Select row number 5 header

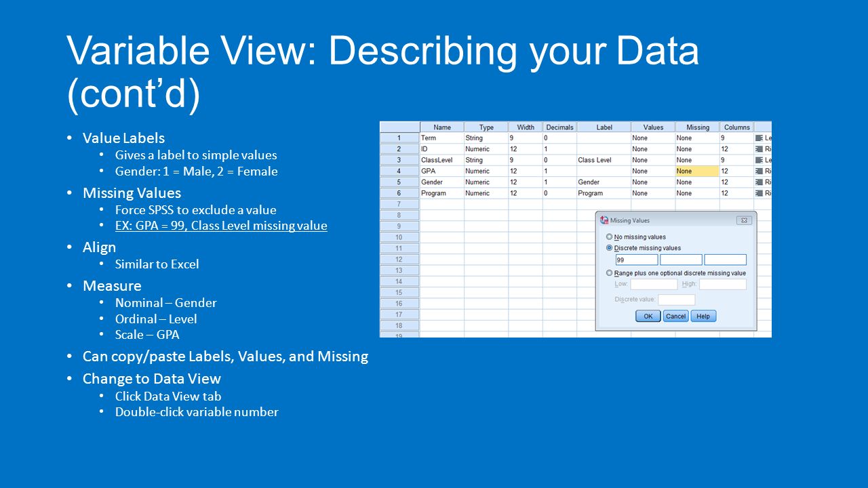(x=399, y=182)
